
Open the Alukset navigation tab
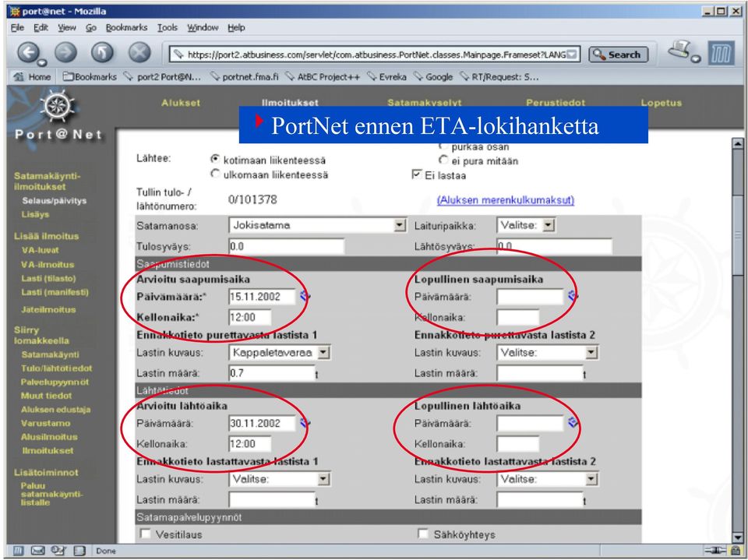click(x=181, y=103)
